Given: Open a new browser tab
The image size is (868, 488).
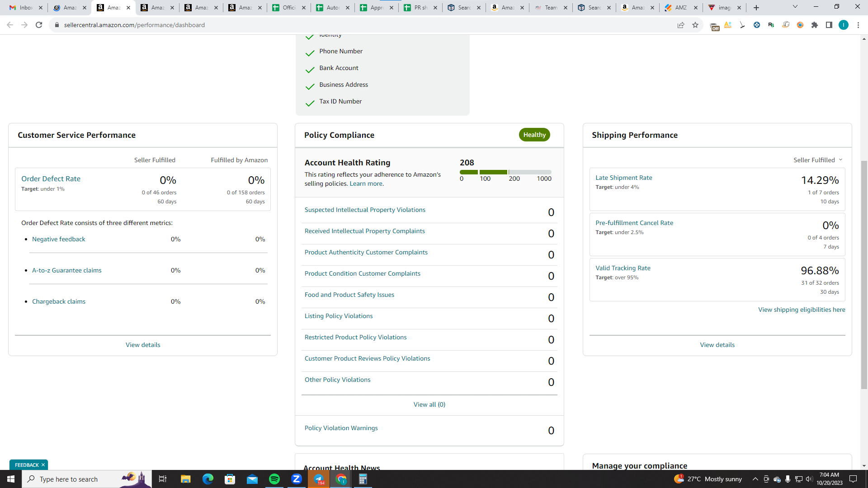Looking at the screenshot, I should (756, 8).
